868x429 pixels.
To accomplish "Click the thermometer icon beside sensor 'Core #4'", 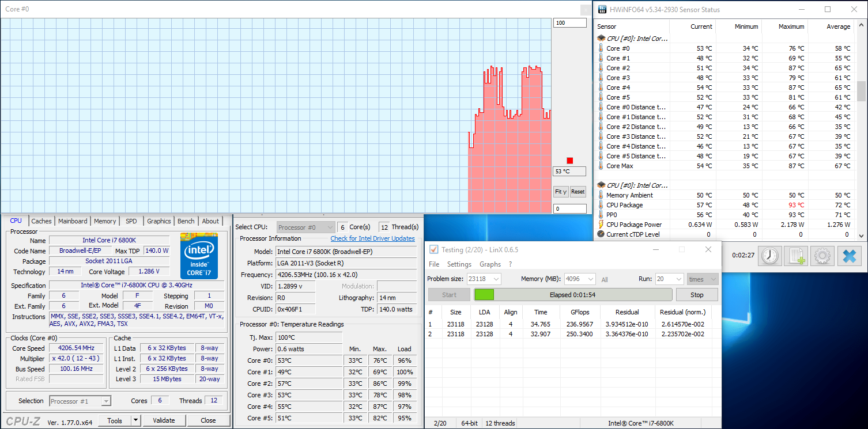I will pyautogui.click(x=601, y=88).
